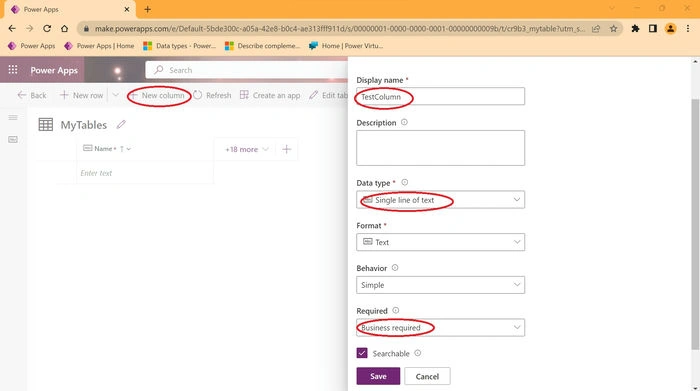Add a column with the plus icon

(x=287, y=149)
